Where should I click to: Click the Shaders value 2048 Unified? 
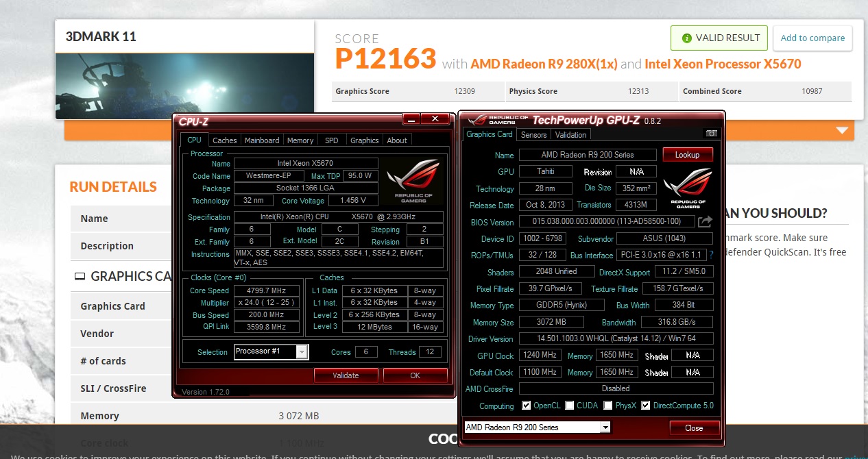(555, 271)
